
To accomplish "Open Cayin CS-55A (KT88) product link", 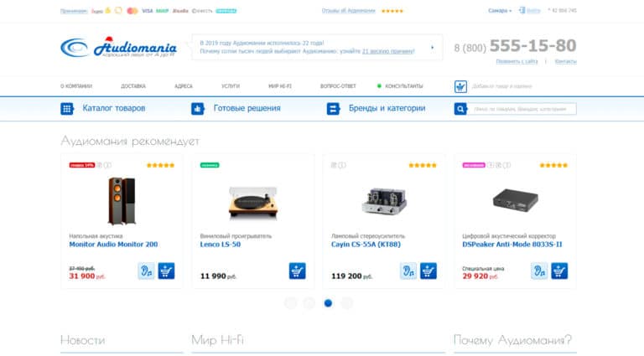I will [x=366, y=245].
